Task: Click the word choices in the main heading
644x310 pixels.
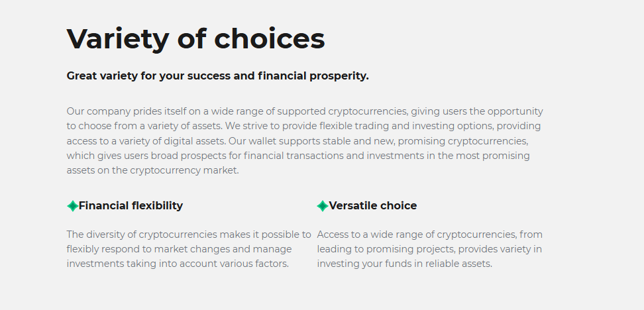Action: [x=270, y=38]
